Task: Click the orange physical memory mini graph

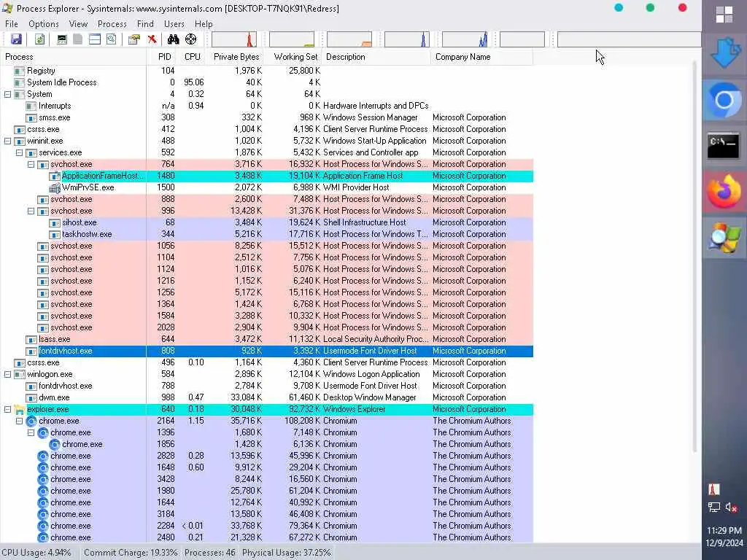Action: (x=349, y=39)
